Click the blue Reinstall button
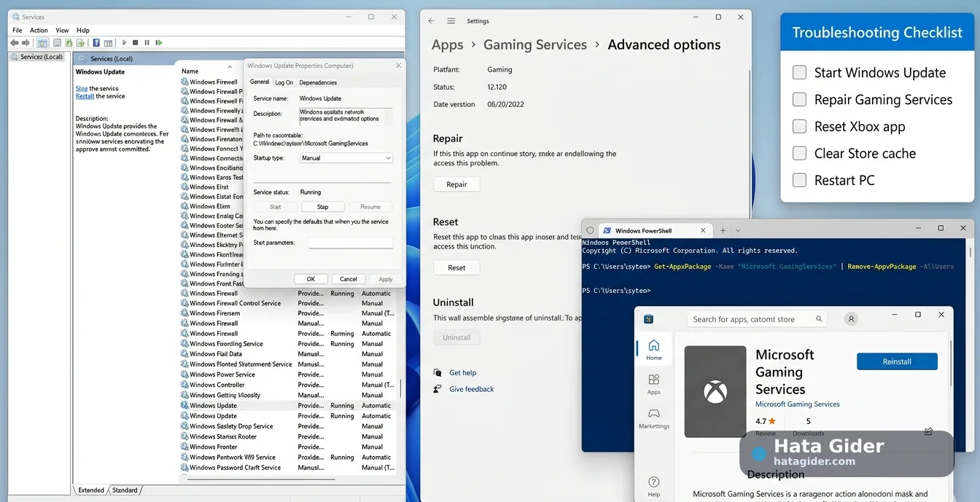The height and width of the screenshot is (502, 980). click(x=897, y=361)
